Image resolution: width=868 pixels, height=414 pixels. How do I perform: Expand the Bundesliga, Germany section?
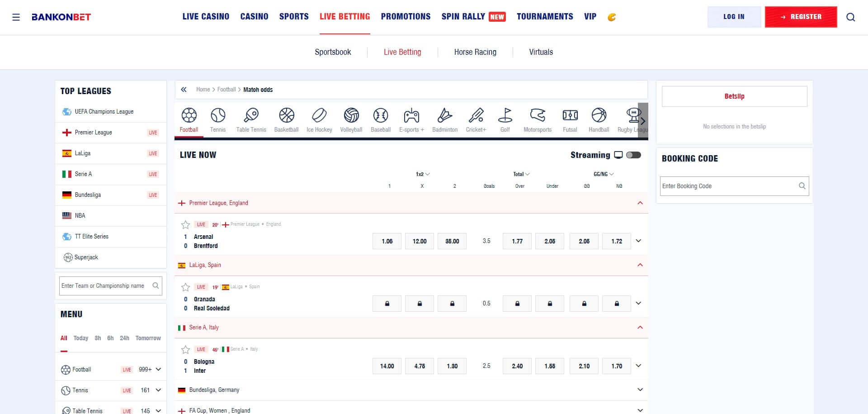pyautogui.click(x=640, y=390)
